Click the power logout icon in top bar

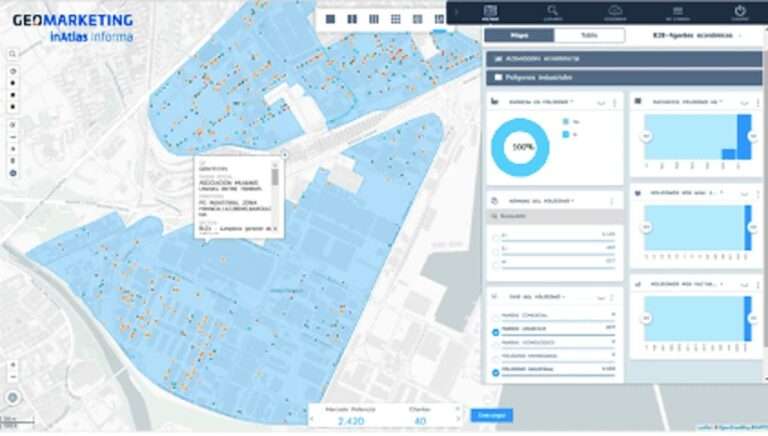[740, 13]
